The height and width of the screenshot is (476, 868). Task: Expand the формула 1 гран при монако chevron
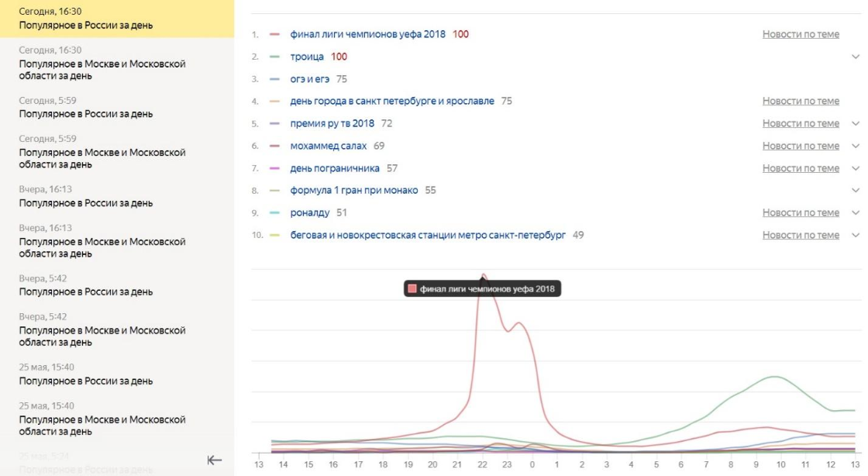pos(856,191)
